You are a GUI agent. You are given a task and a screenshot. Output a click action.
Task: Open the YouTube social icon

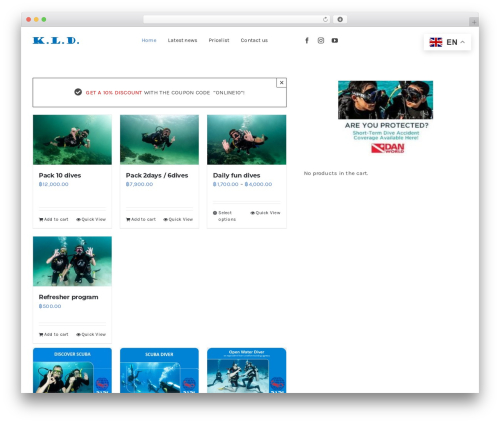click(x=335, y=40)
